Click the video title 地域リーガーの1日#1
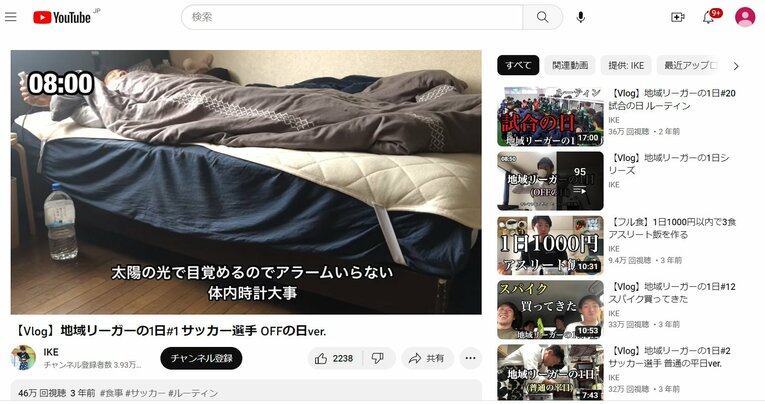 tap(169, 331)
